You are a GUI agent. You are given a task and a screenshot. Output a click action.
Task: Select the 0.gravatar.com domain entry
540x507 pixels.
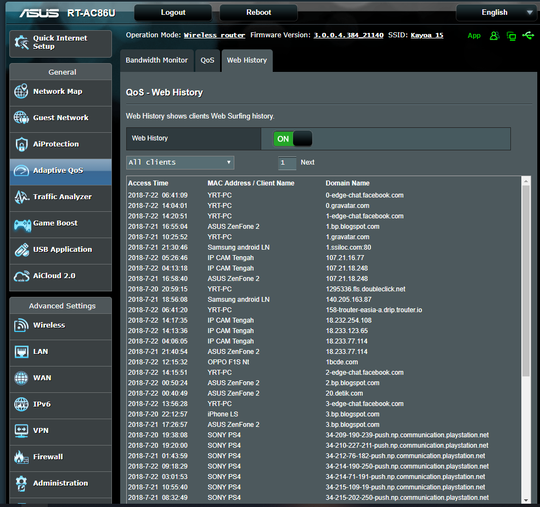[347, 206]
